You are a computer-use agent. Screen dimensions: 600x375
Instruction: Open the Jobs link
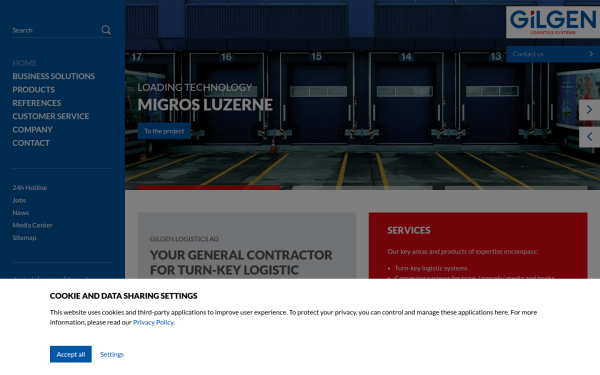click(x=19, y=200)
